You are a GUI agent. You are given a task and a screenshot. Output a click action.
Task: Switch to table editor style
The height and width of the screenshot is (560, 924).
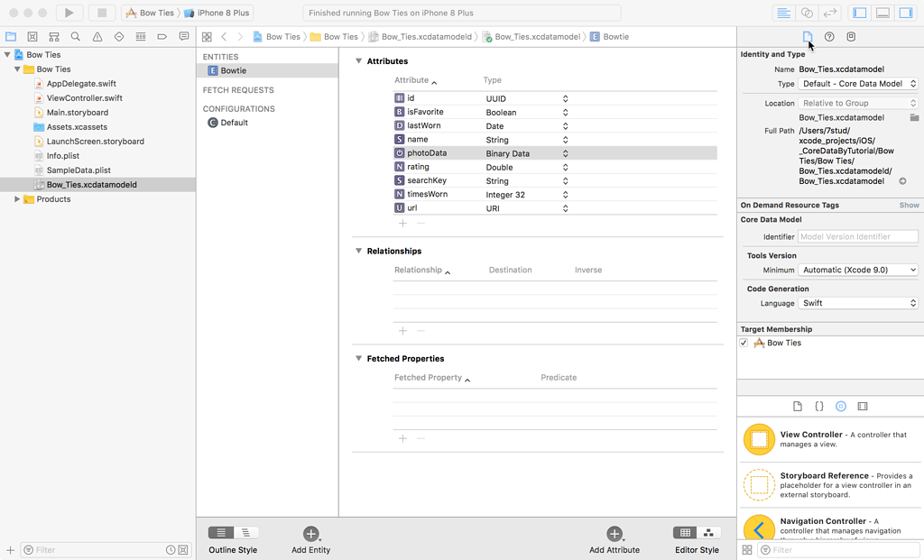point(685,533)
